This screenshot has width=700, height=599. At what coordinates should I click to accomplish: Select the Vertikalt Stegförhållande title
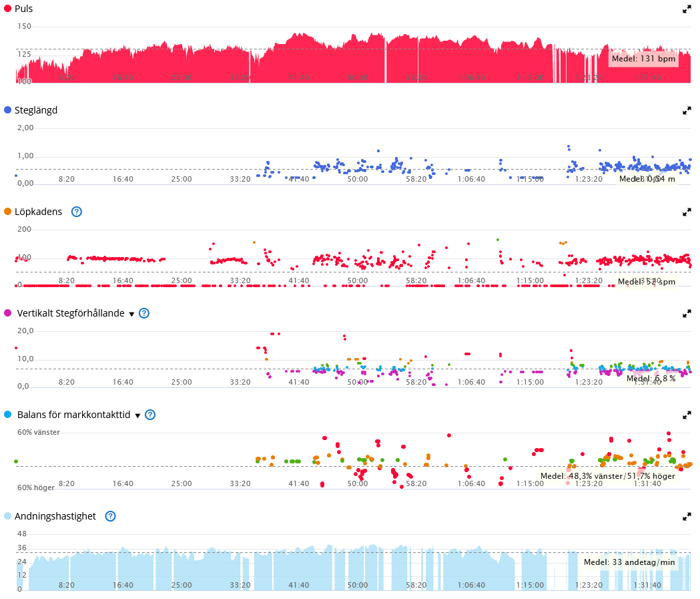(x=71, y=313)
